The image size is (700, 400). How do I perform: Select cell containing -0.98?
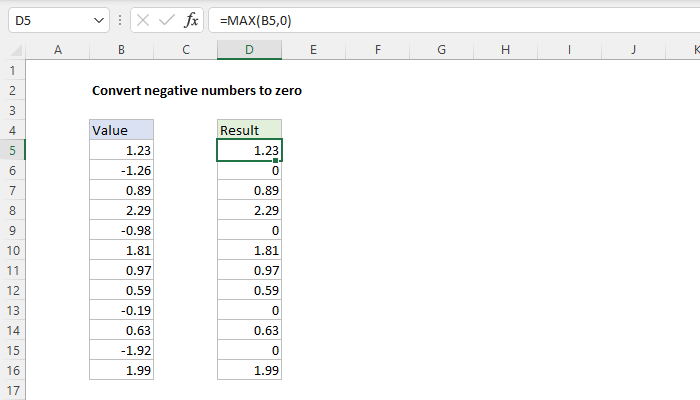[x=121, y=230]
